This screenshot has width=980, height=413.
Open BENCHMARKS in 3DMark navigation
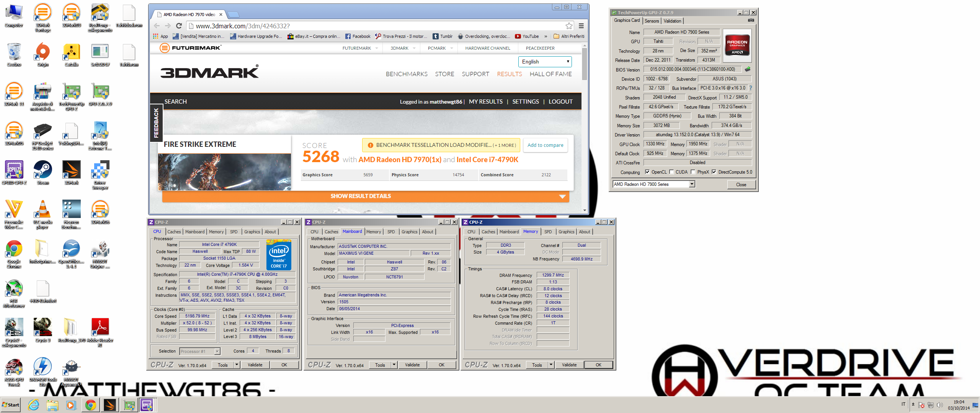[407, 74]
